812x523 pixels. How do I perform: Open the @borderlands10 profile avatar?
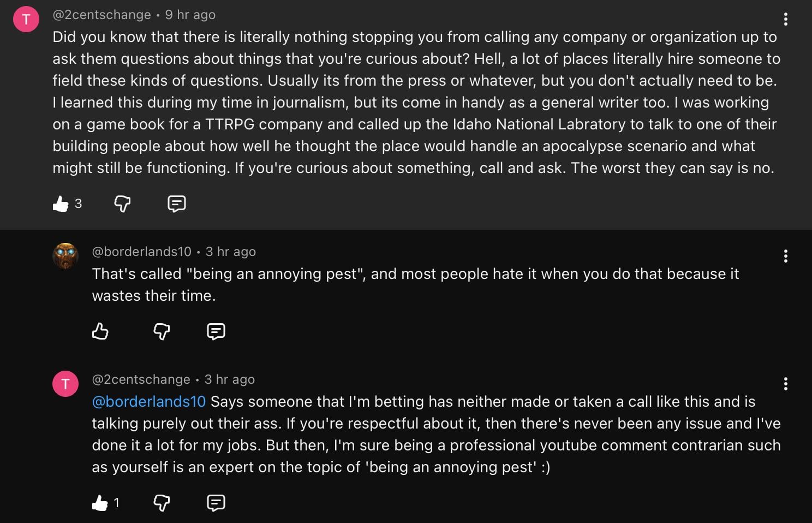[x=65, y=256]
